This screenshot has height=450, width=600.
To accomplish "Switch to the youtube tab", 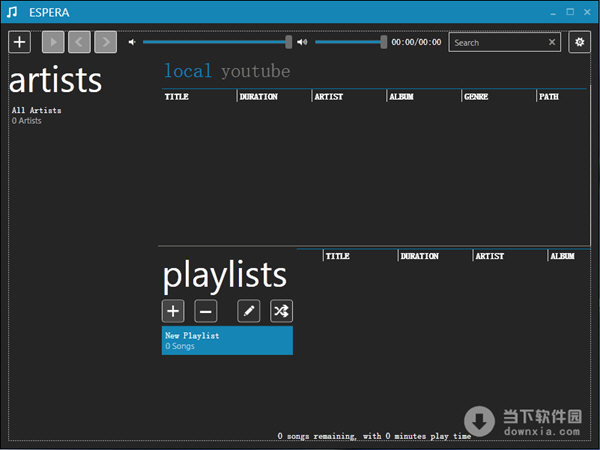I will 255,71.
